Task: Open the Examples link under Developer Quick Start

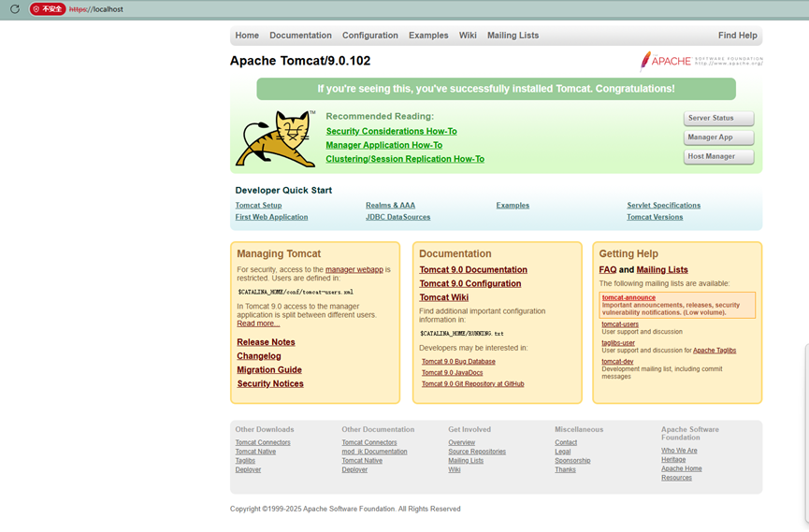Action: 513,206
